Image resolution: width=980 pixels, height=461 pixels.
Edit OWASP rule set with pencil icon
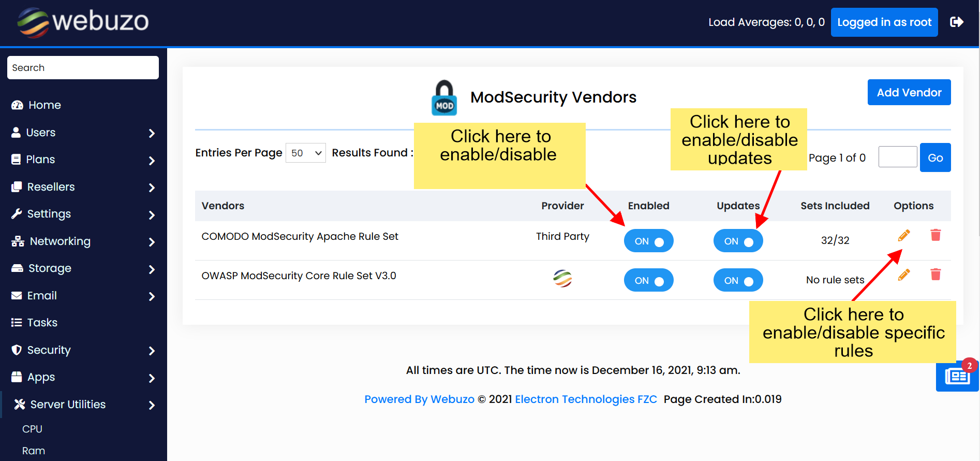[904, 275]
